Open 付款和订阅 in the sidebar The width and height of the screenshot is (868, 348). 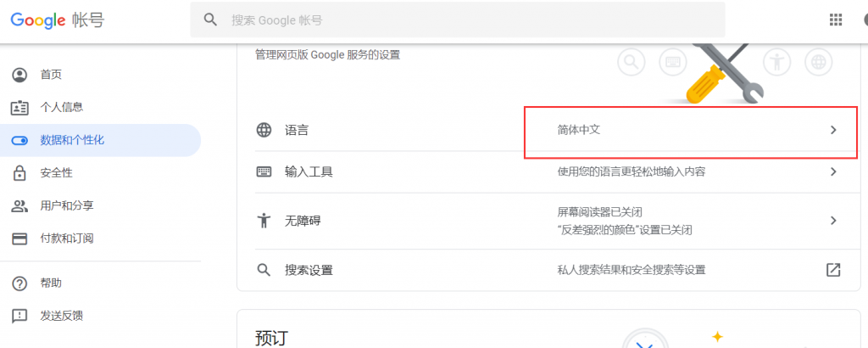point(66,239)
